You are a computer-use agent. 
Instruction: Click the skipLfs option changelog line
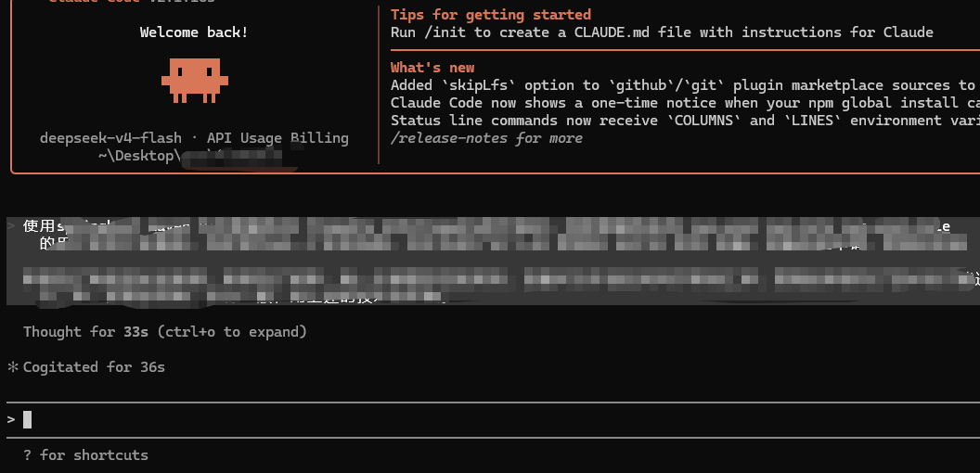tap(685, 85)
